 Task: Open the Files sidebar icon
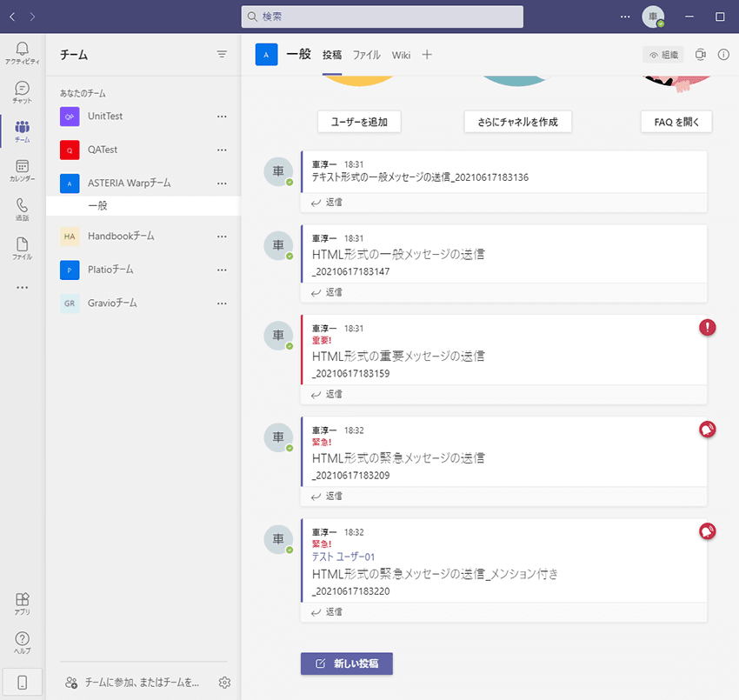[22, 249]
